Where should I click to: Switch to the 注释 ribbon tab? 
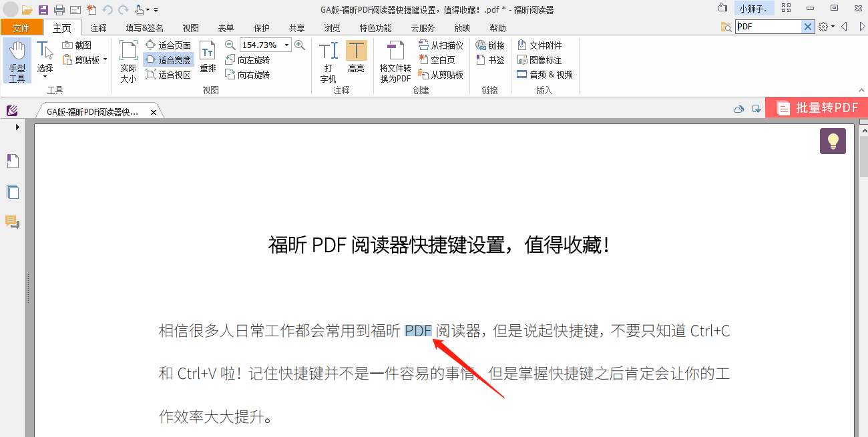pyautogui.click(x=97, y=27)
